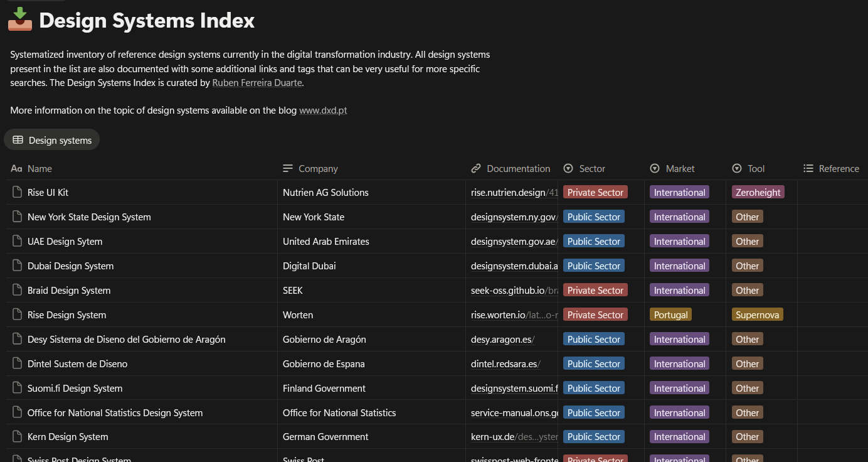Screen dimensions: 868x462
Task: Click Public Sector tag in New York State row
Action: click(x=593, y=217)
